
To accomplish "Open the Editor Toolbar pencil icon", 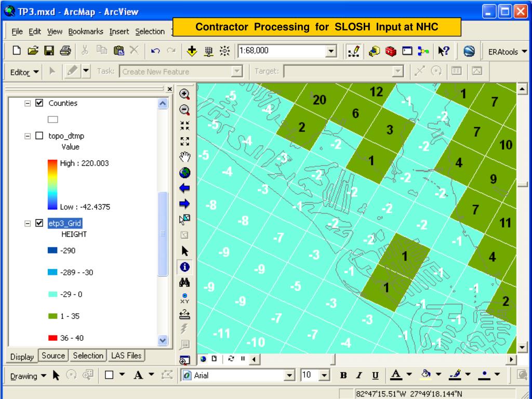I will pos(354,51).
